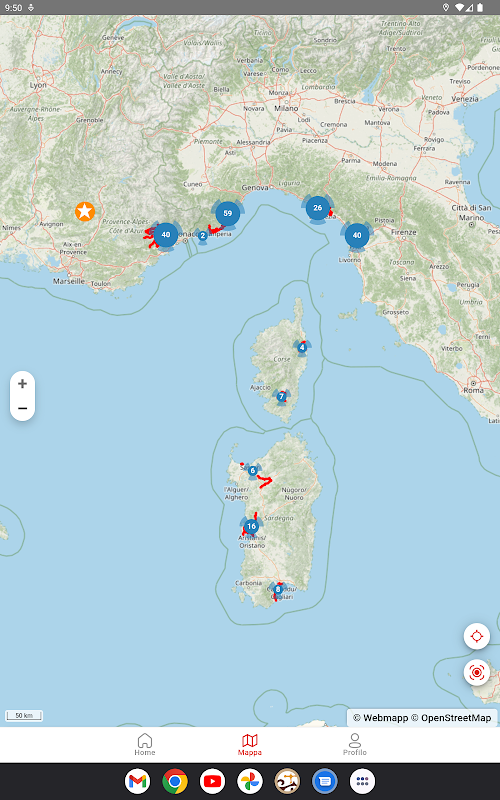
Task: Open the cluster of 59 near Imperia
Action: point(228,213)
